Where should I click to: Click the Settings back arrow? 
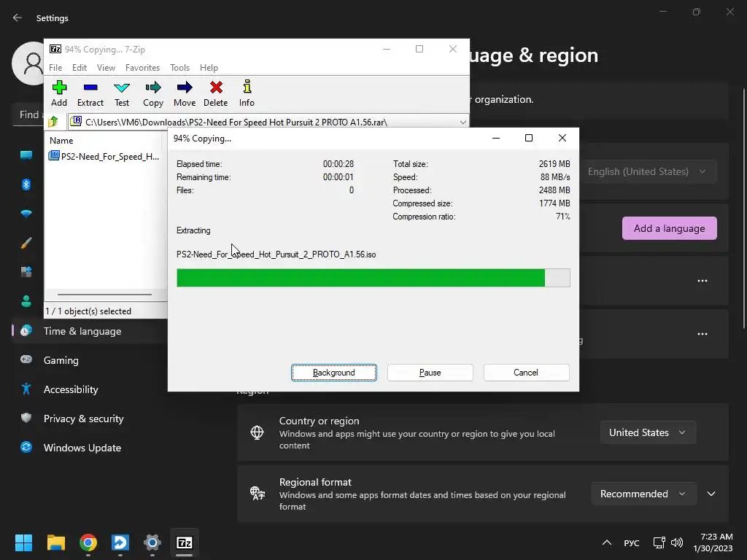(18, 17)
